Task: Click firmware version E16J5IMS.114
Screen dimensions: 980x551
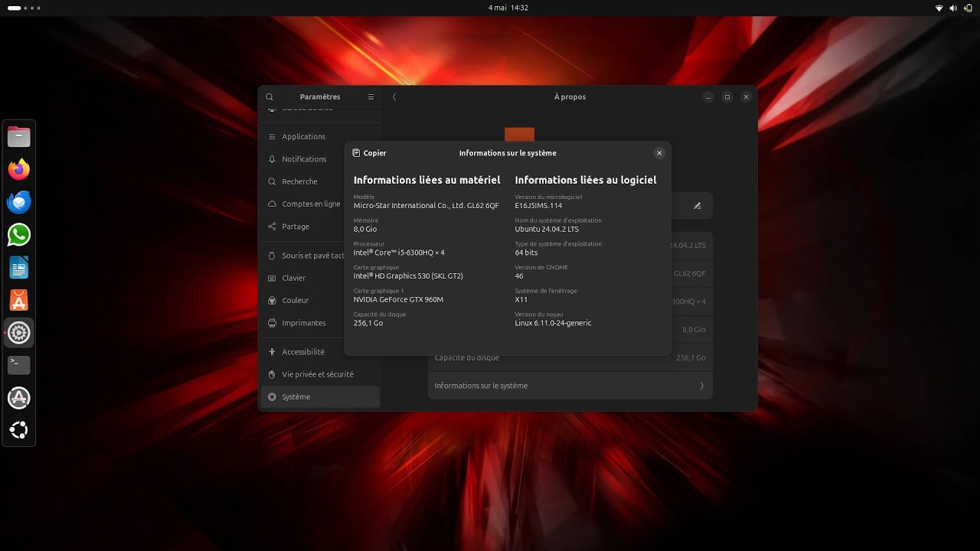Action: [538, 206]
